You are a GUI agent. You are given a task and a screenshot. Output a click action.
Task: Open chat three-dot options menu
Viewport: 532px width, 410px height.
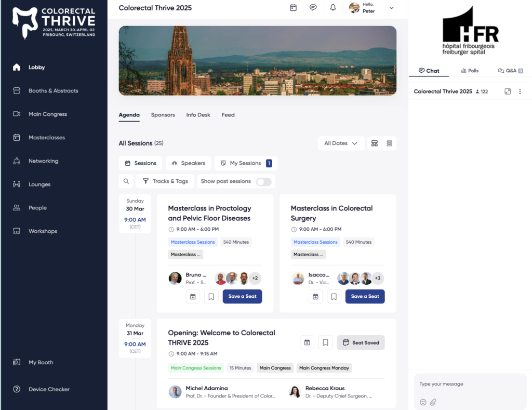click(x=520, y=91)
